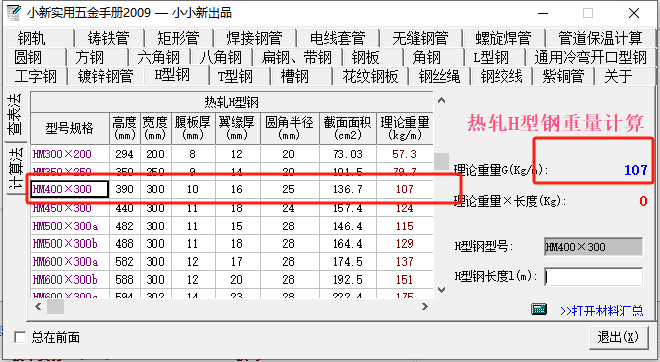The height and width of the screenshot is (362, 660).
Task: Open the 八角钢 tab
Action: click(x=221, y=57)
